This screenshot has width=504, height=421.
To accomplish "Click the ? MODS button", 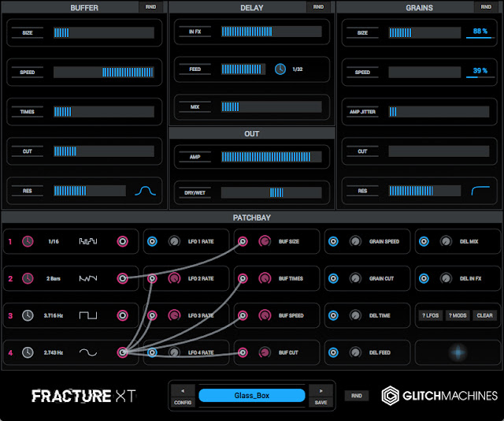I will [458, 315].
